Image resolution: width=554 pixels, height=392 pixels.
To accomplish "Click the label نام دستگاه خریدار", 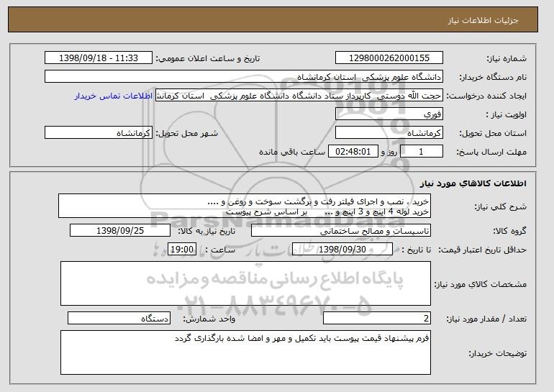I will pyautogui.click(x=493, y=78).
